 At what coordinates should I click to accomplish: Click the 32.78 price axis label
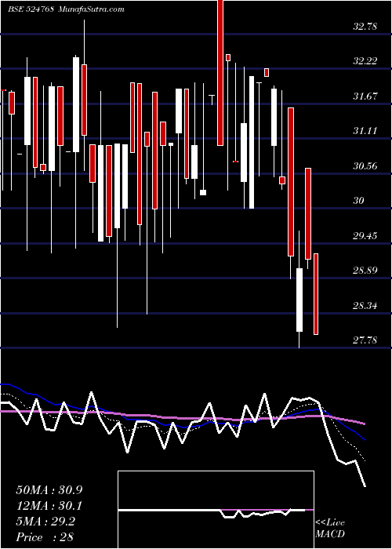pyautogui.click(x=365, y=26)
